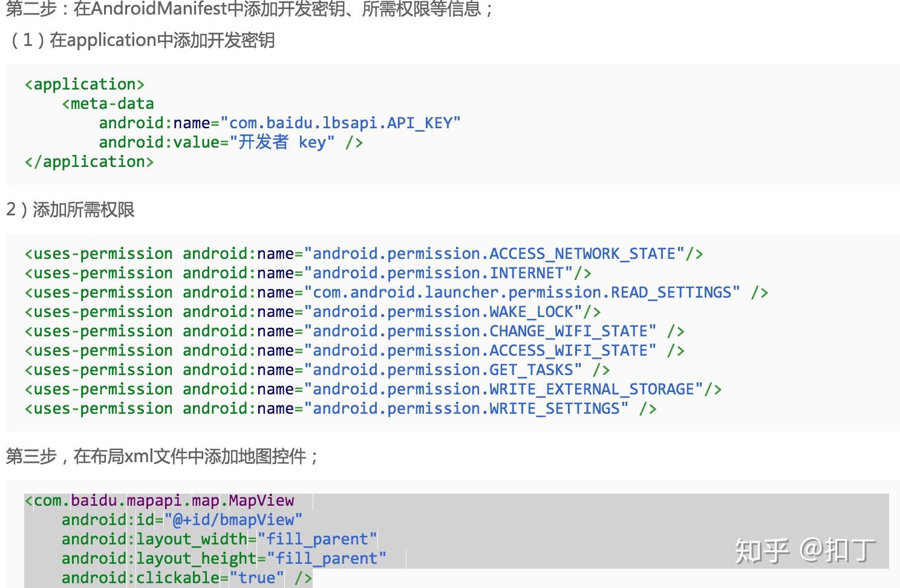This screenshot has height=588, width=900.
Task: Select the ACCESS_NETWORK_STATE permission line
Action: tap(363, 253)
